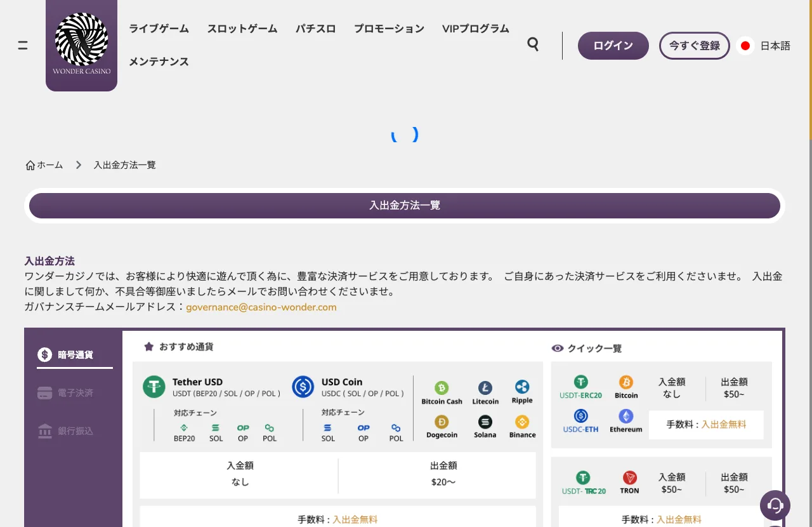Click the Bitcoin icon in quick list
The height and width of the screenshot is (527, 812).
626,382
